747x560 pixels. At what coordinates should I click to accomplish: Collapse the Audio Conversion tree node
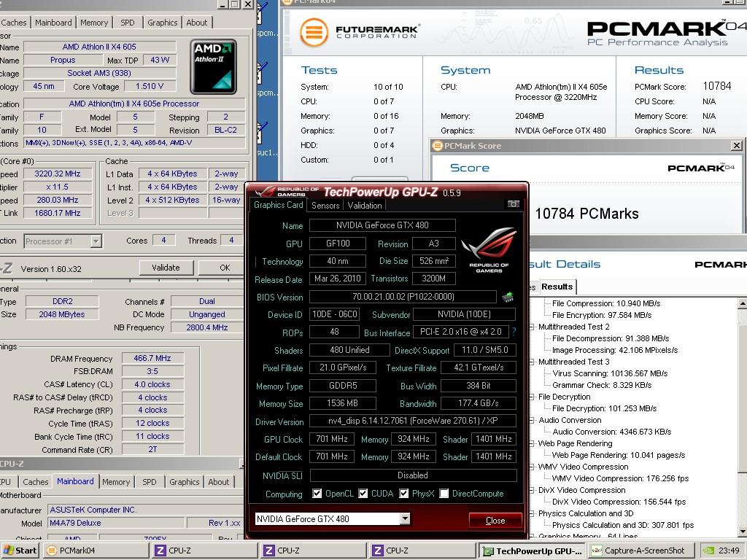click(532, 421)
